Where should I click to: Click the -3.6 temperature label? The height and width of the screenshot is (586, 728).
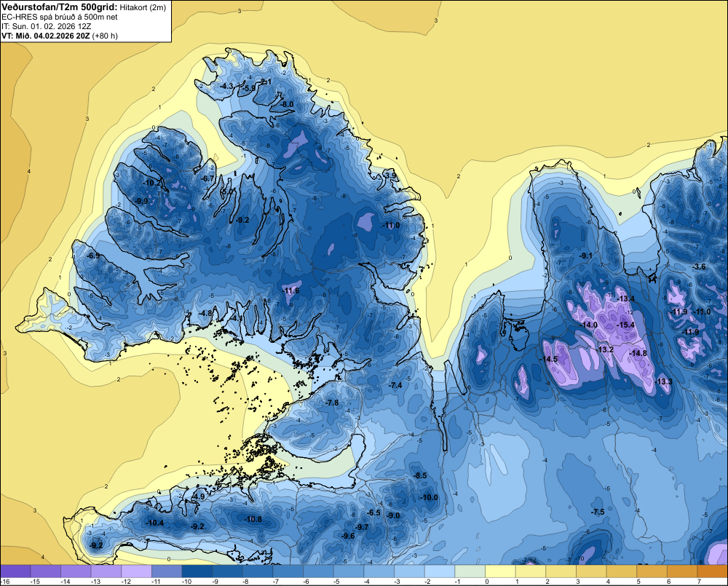[699, 267]
